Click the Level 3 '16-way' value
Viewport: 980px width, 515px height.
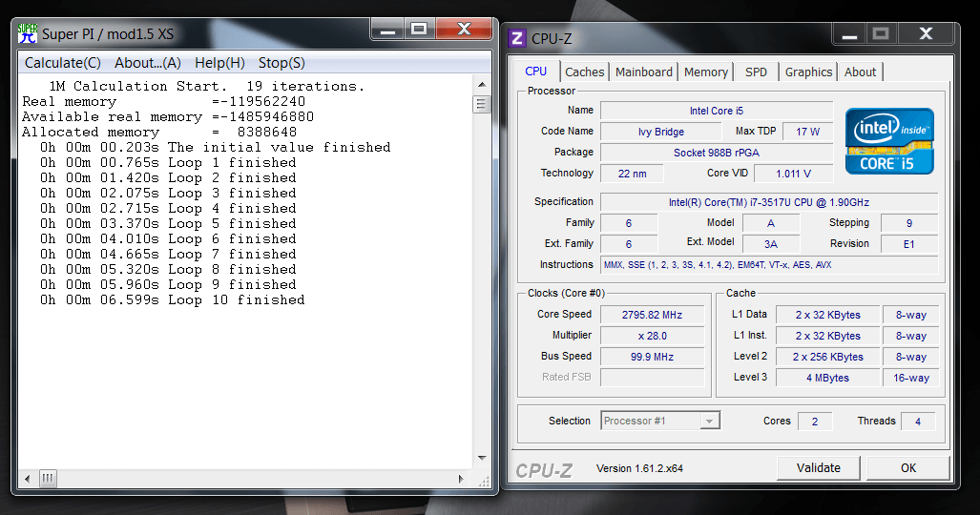tap(910, 378)
